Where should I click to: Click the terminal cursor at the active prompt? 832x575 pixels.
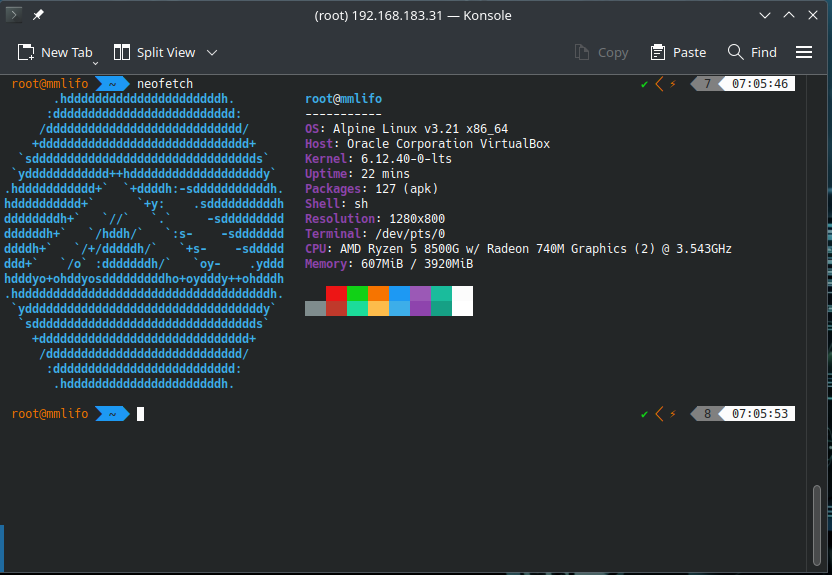coord(141,414)
